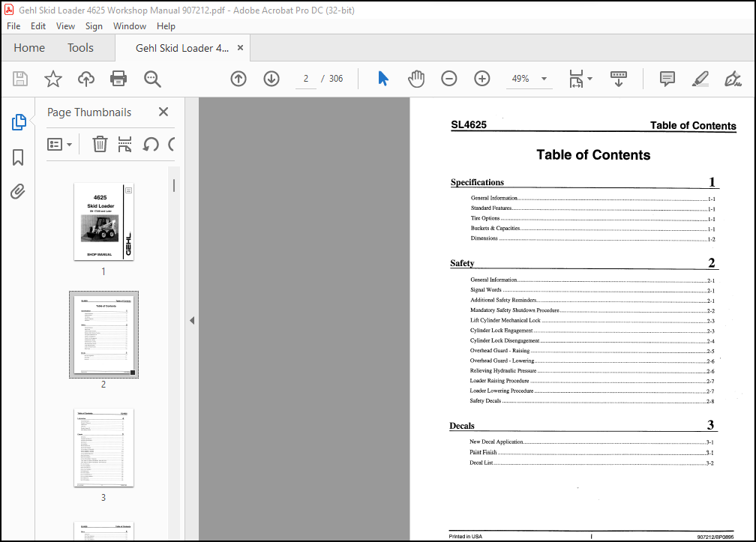Delete selected page thumbnail
The height and width of the screenshot is (542, 756).
tap(100, 144)
